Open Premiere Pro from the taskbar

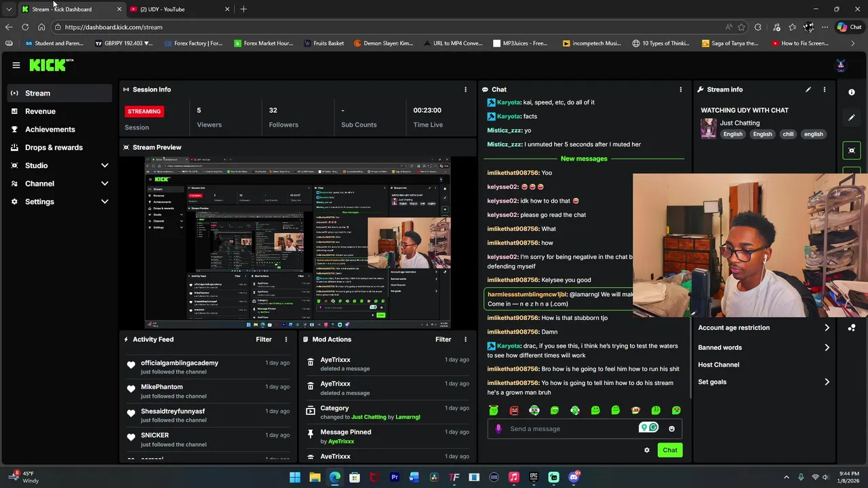point(395,477)
